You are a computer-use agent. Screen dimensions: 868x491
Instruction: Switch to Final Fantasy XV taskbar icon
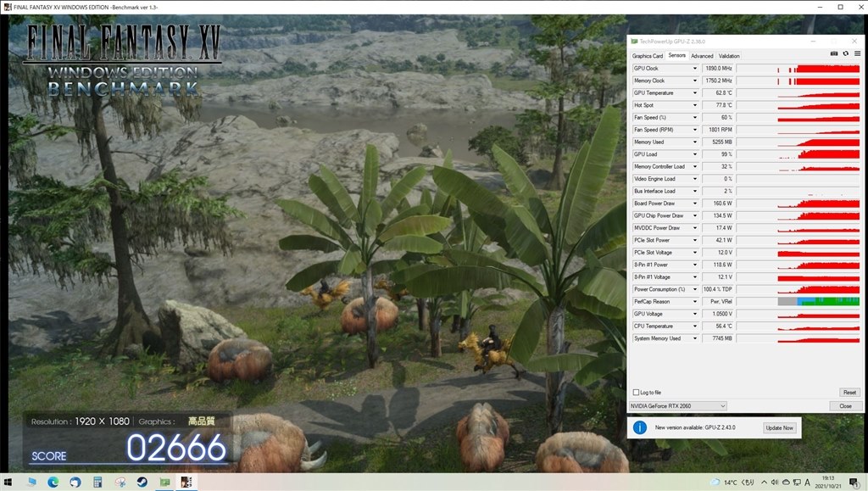pyautogui.click(x=186, y=483)
